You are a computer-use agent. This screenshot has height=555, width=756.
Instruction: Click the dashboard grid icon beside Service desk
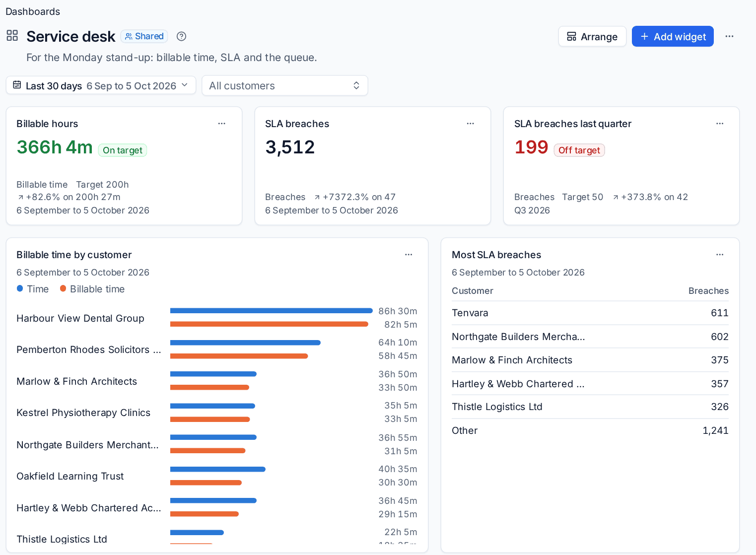(12, 35)
